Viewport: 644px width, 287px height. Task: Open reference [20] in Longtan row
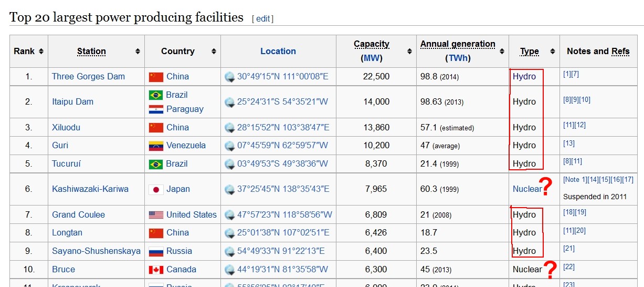coord(580,230)
